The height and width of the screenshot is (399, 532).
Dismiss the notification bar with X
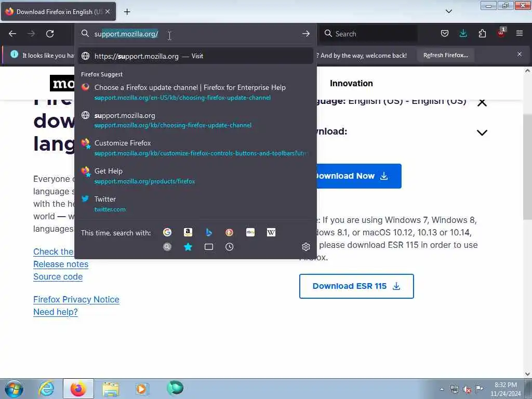coord(520,54)
